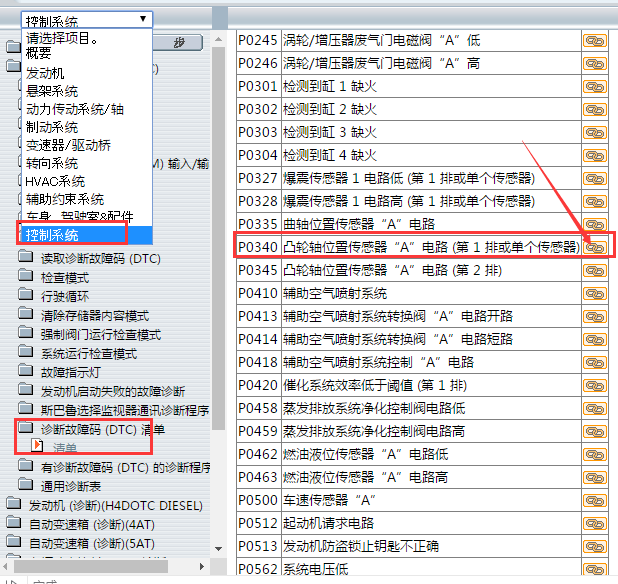The height and width of the screenshot is (584, 618).
Task: Select 转向系统 dropdown option
Action: pyautogui.click(x=52, y=163)
